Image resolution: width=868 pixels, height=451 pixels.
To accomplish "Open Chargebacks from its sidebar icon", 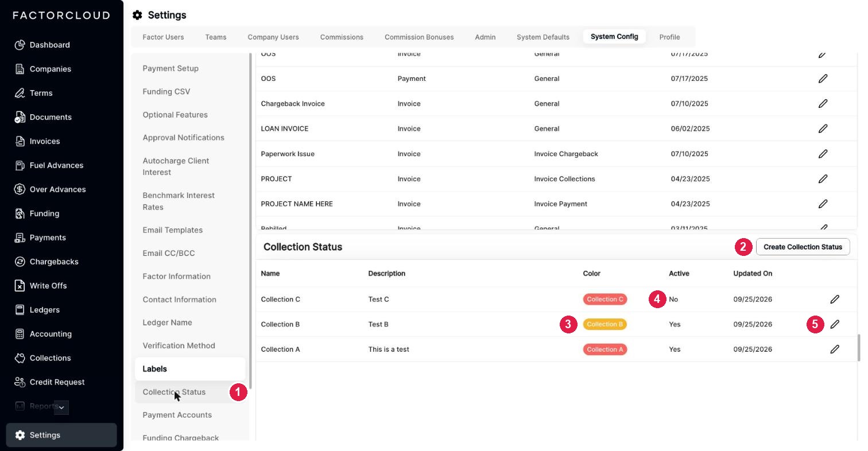I will tap(20, 262).
